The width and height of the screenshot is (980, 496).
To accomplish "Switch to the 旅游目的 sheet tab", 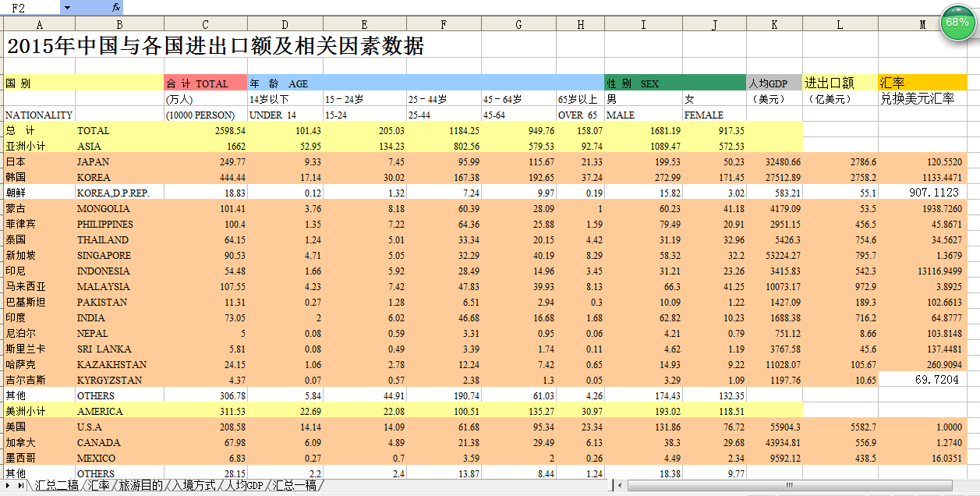I will click(x=141, y=485).
